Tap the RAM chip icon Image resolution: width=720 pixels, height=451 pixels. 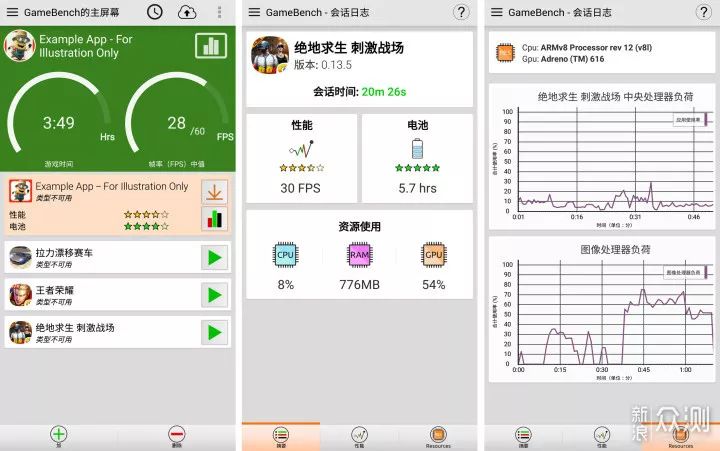[x=359, y=255]
